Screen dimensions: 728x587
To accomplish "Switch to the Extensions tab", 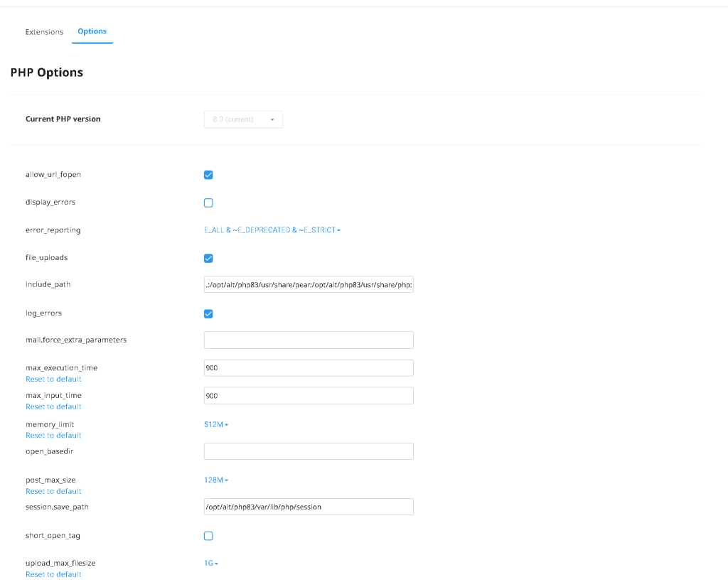I will click(x=44, y=32).
